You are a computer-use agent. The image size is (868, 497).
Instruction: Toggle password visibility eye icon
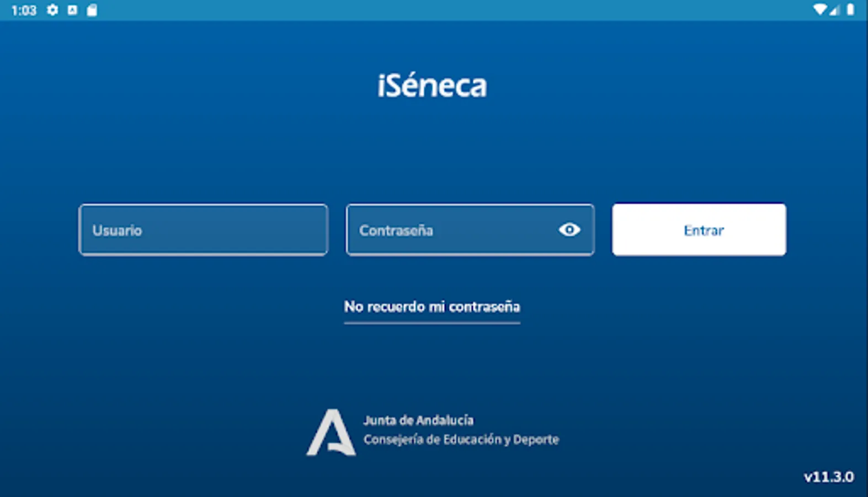(569, 230)
